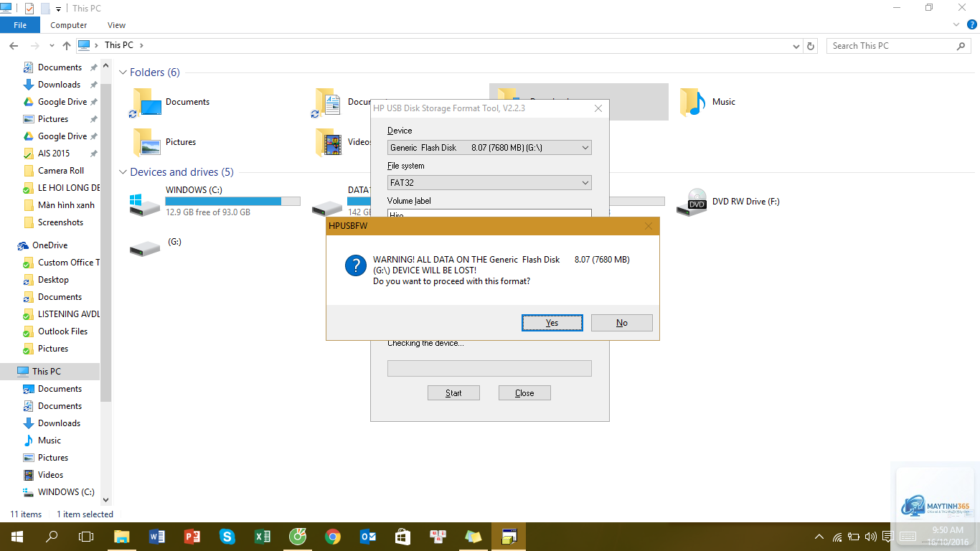The width and height of the screenshot is (980, 551).
Task: Open Downloads in Quick access sidebar
Action: [59, 85]
